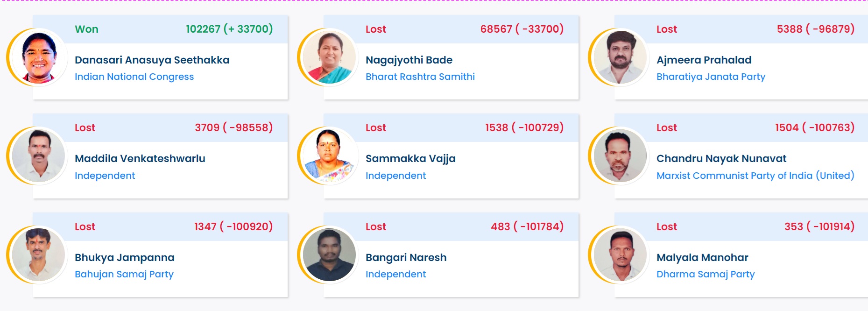Select the Danasari Anasuya Seethakka name

[152, 60]
